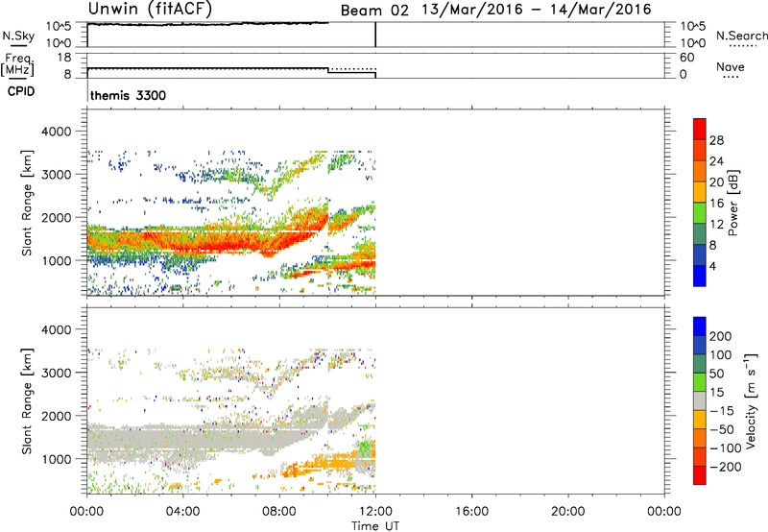Click the 'Slant Range [km]' label of velocity panel
Image resolution: width=768 pixels, height=532 pixels.
pyautogui.click(x=26, y=401)
